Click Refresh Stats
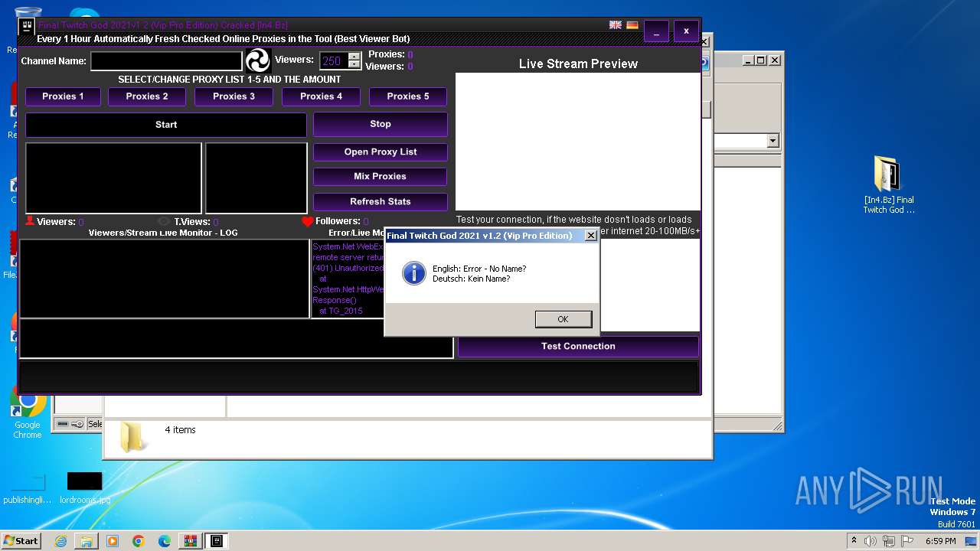This screenshot has height=551, width=980. tap(381, 201)
